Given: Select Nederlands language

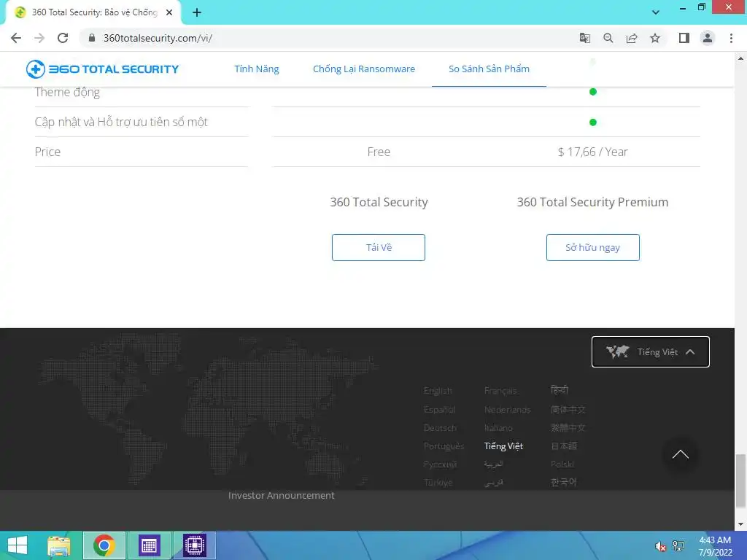Looking at the screenshot, I should point(508,410).
